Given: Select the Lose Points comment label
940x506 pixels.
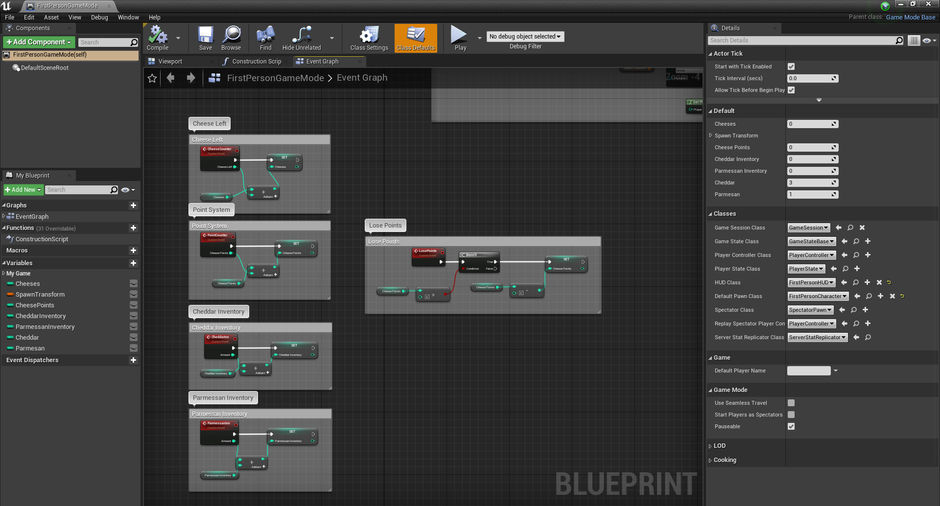Looking at the screenshot, I should coord(385,225).
